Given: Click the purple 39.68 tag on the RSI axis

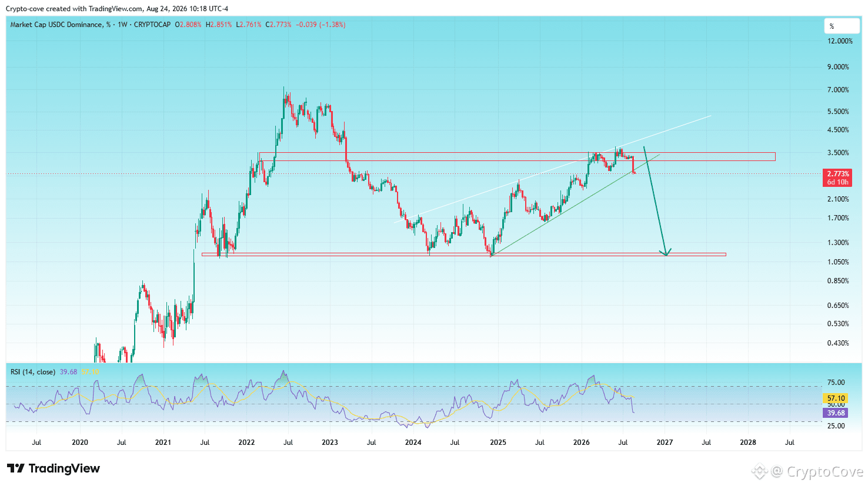Looking at the screenshot, I should (x=836, y=413).
